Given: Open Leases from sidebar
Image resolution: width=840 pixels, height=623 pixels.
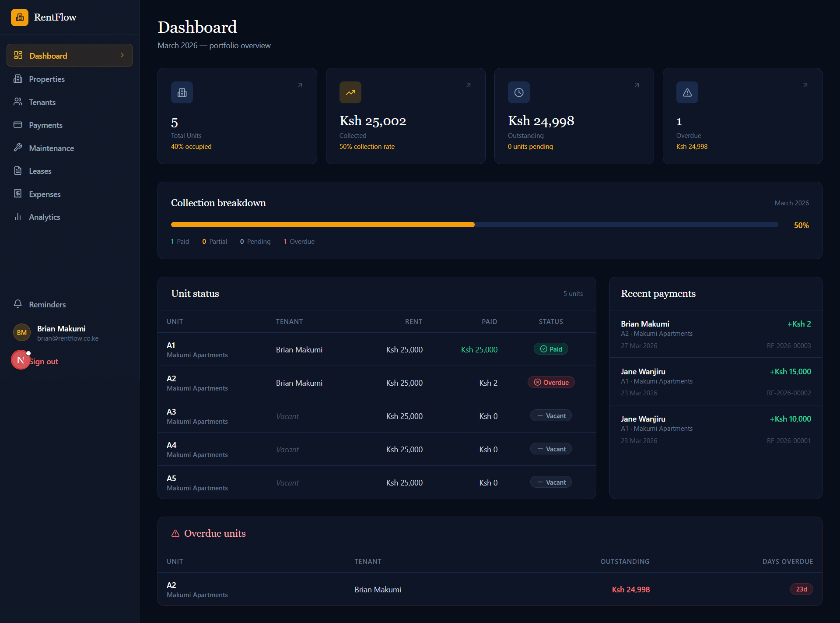Looking at the screenshot, I should point(70,171).
